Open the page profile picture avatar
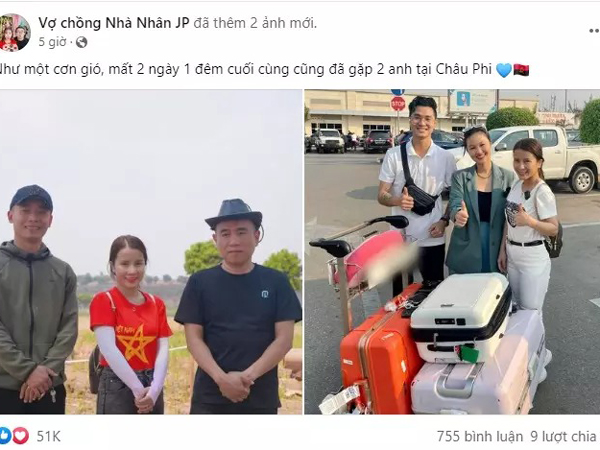The width and height of the screenshot is (600, 450). tap(15, 32)
